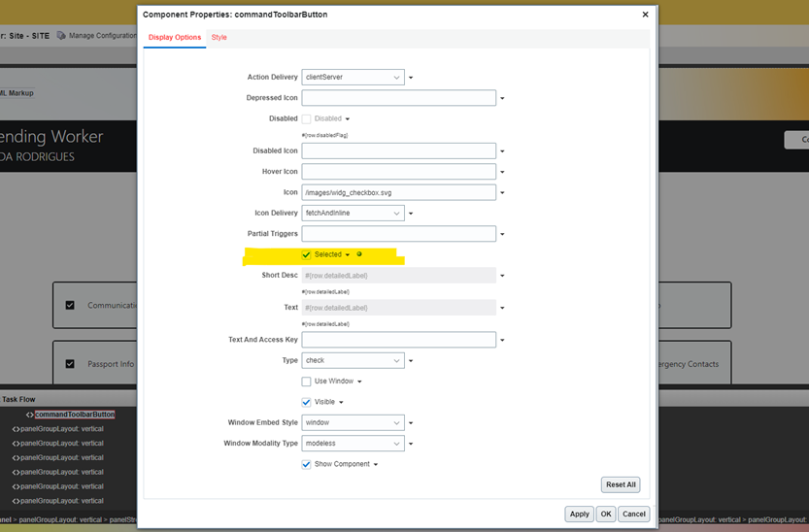Click the green changed-indicator dot beside Selected
Viewport: 809px width, 532px height.
pyautogui.click(x=359, y=254)
